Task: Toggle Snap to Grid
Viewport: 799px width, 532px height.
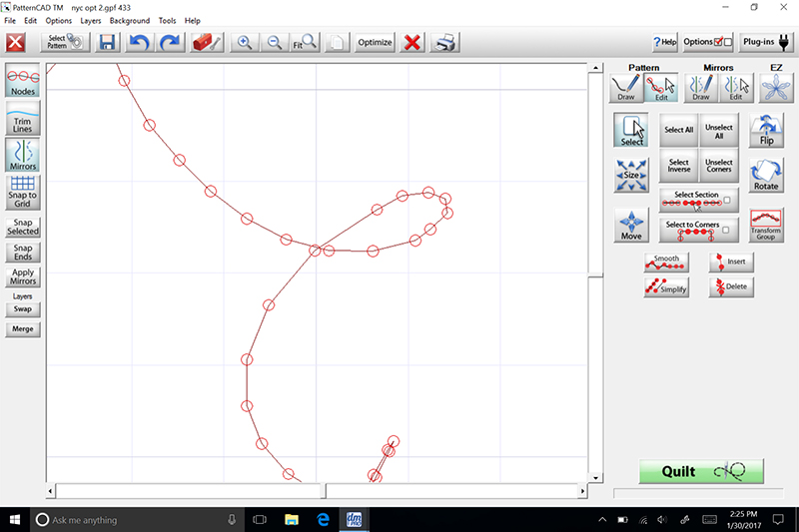Action: point(23,192)
